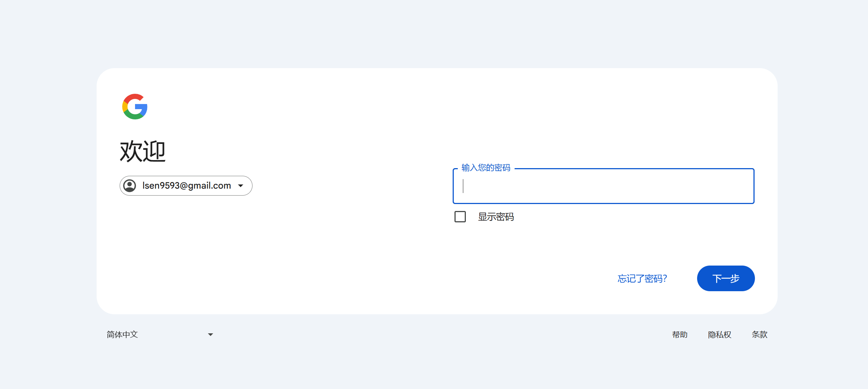
Task: Place the cursor at the password field's text caret
Action: tap(463, 186)
